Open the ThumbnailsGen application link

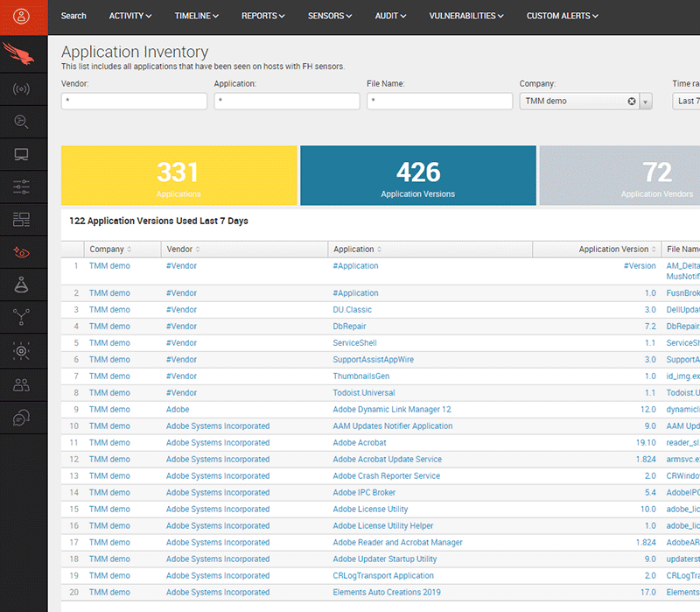[x=361, y=376]
